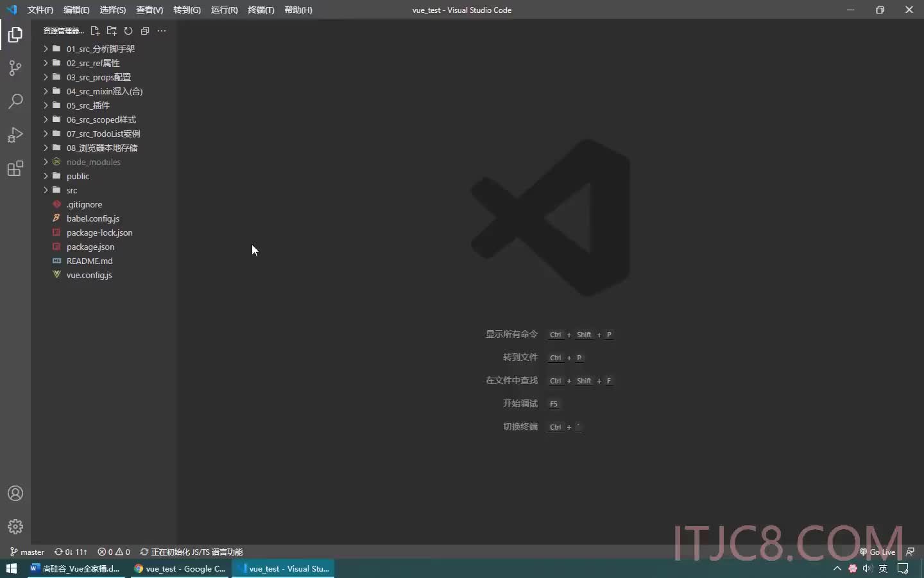Switch to Chrome vue_test in taskbar
The image size is (924, 578).
tap(180, 568)
